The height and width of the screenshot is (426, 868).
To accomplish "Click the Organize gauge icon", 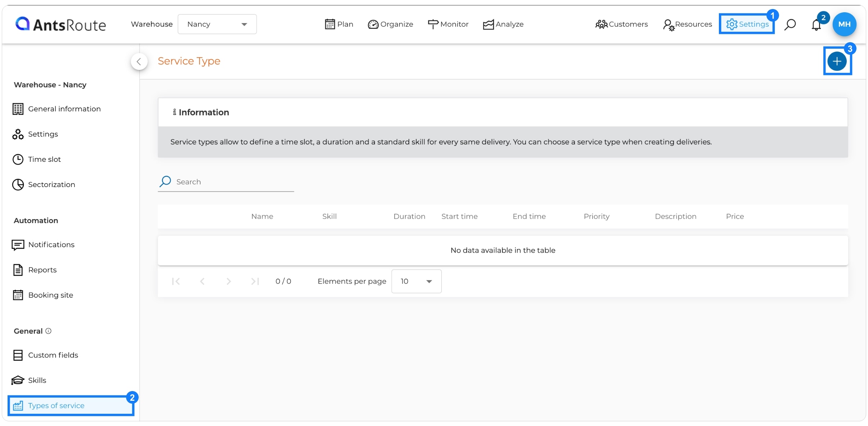I will tap(373, 25).
